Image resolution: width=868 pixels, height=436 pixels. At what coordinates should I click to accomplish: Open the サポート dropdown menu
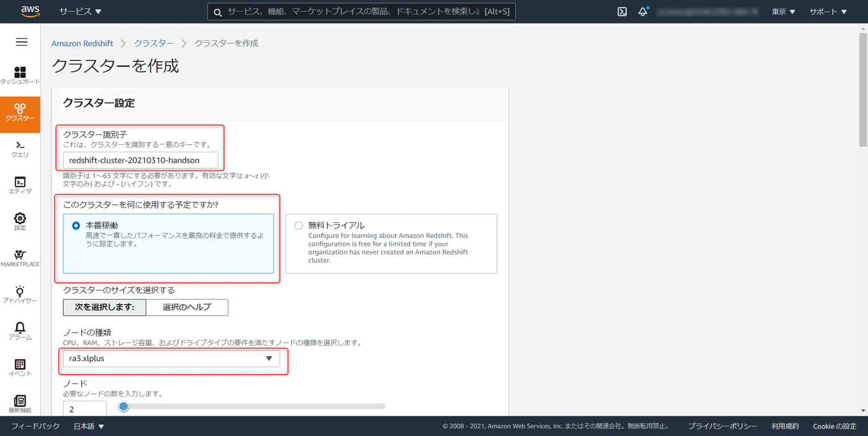pos(828,12)
